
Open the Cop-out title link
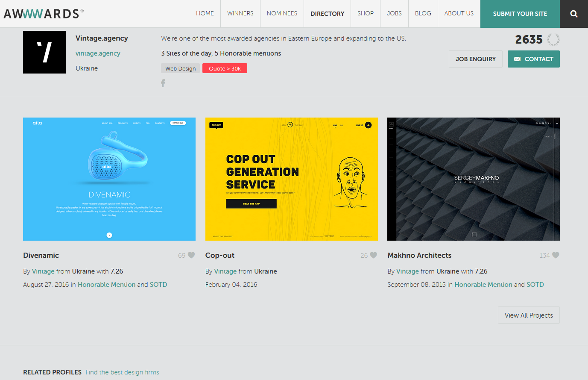coord(220,255)
